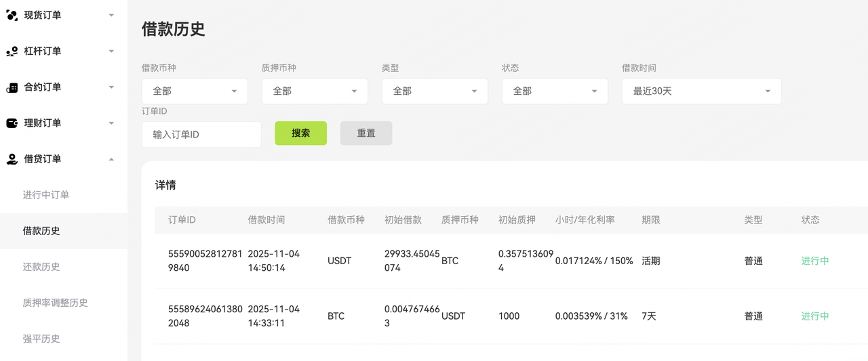Click rate 0.017124% / 150%
868x361 pixels.
click(594, 261)
